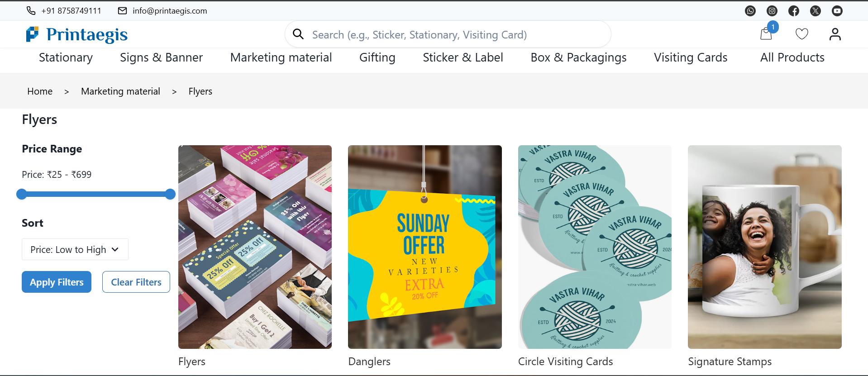Open the Danglers product thumbnail

424,247
